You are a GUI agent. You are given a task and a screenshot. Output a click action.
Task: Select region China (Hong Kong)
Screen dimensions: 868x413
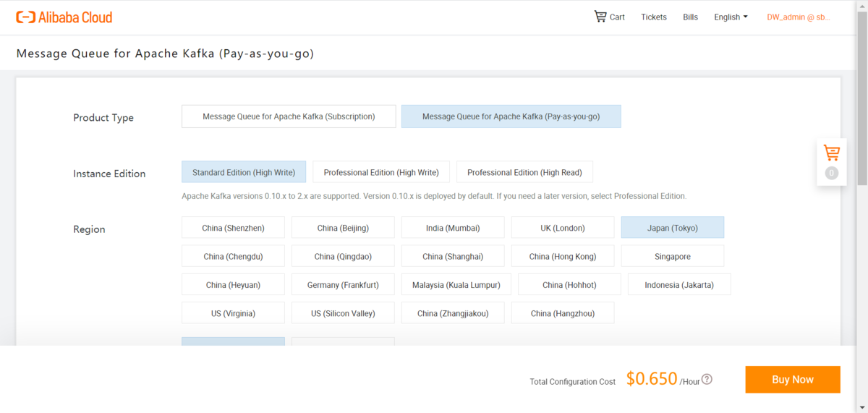pyautogui.click(x=563, y=256)
